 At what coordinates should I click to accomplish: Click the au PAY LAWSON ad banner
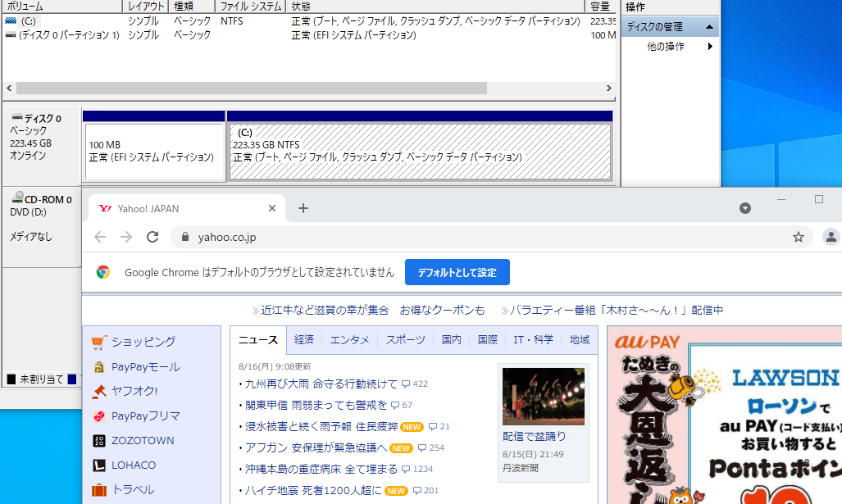click(725, 416)
